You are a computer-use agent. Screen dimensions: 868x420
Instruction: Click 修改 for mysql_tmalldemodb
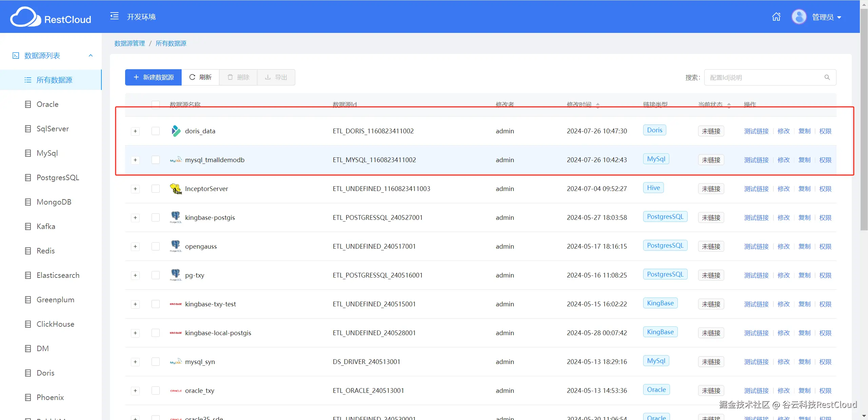coord(784,160)
